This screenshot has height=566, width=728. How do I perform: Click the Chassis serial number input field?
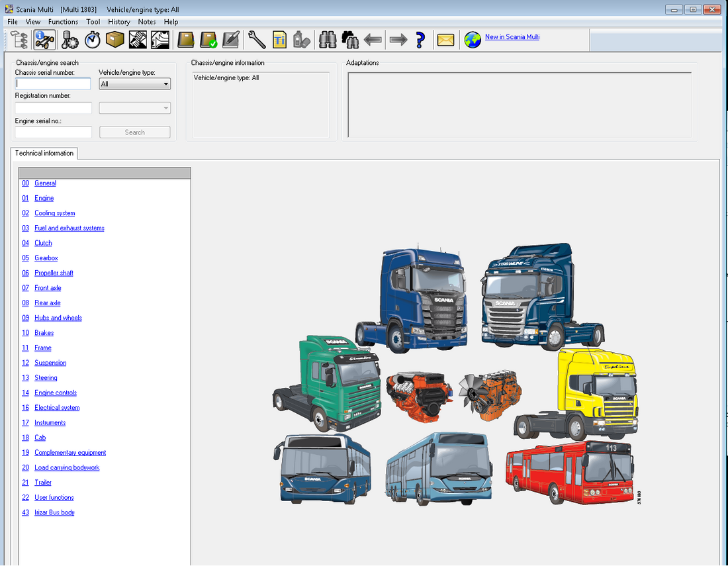(x=53, y=84)
